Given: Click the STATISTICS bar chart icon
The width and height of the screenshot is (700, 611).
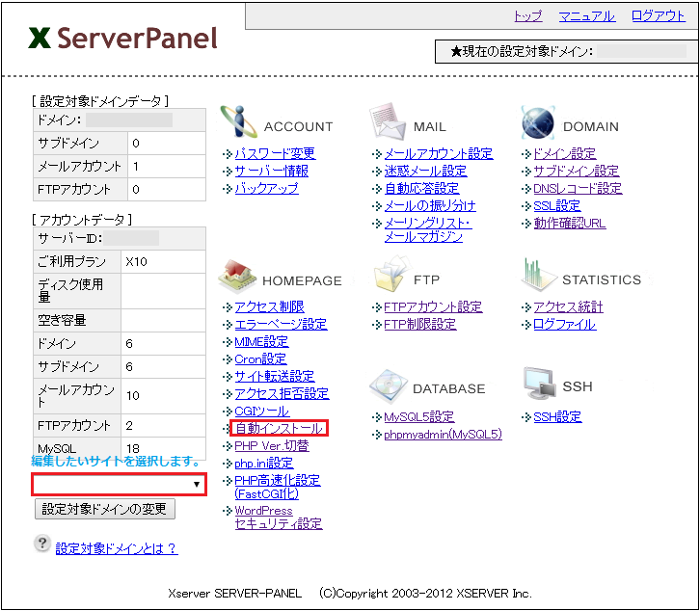Looking at the screenshot, I should click(538, 274).
